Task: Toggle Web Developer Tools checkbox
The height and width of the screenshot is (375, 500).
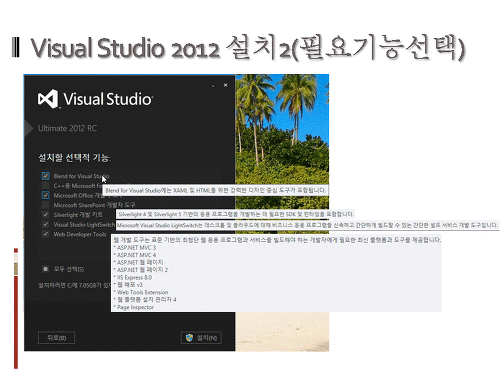Action: 46,234
